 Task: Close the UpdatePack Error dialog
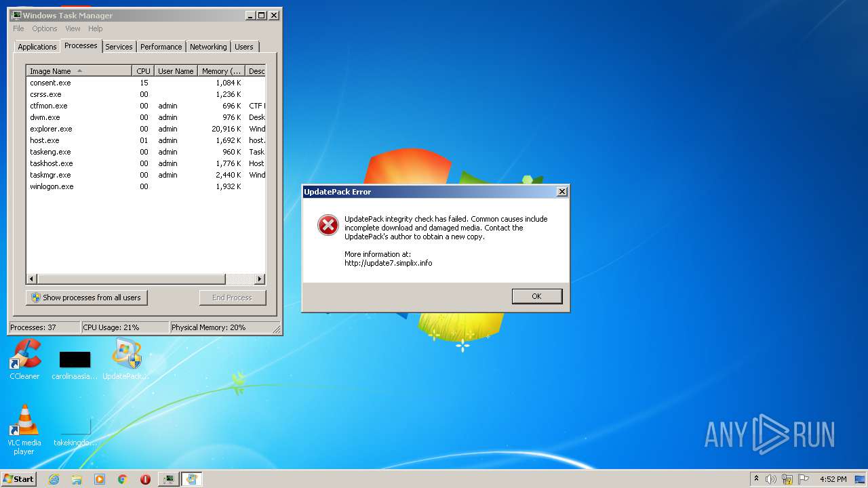[561, 192]
